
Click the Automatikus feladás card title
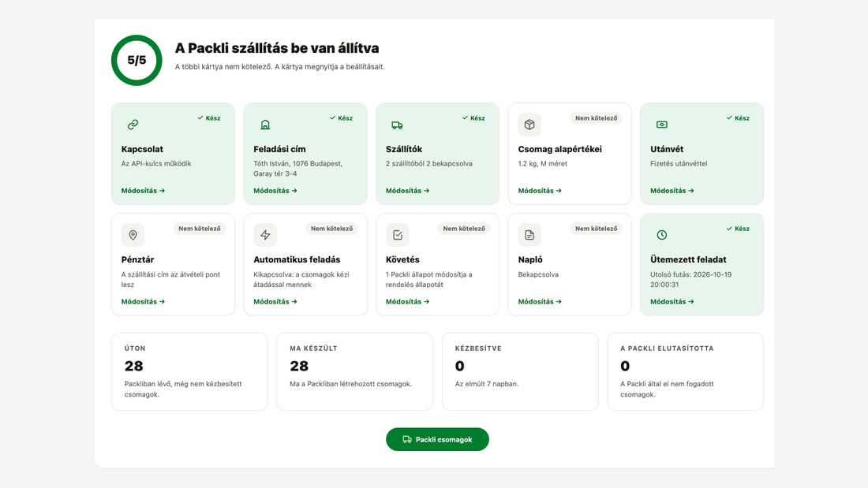pyautogui.click(x=297, y=259)
